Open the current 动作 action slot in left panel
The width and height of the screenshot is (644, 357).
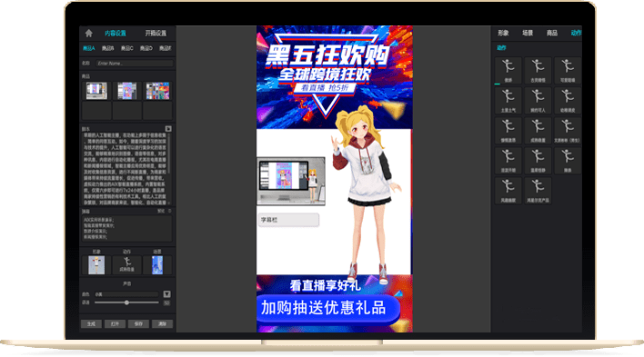(127, 264)
